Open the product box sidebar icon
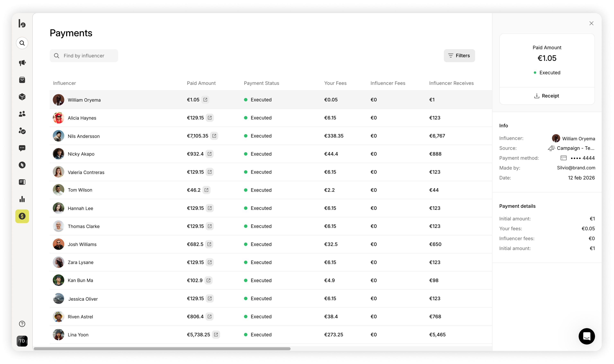The height and width of the screenshot is (364, 614). click(x=22, y=97)
